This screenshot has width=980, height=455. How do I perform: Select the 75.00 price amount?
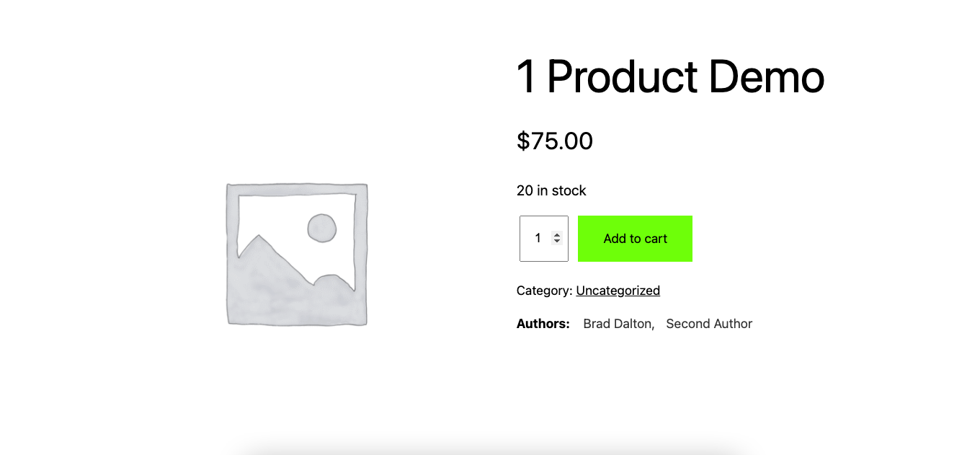(561, 141)
